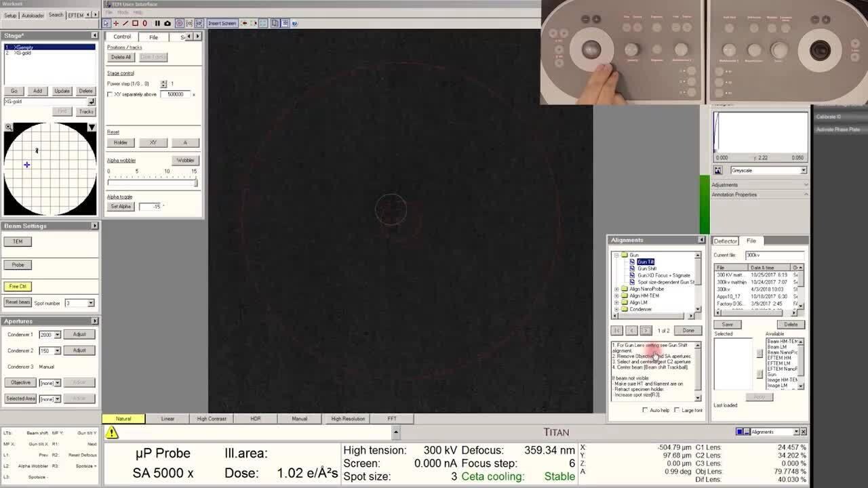Expand the Align NanoProbe tree folder
Viewport: 868px width, 488px height.
pyautogui.click(x=616, y=289)
